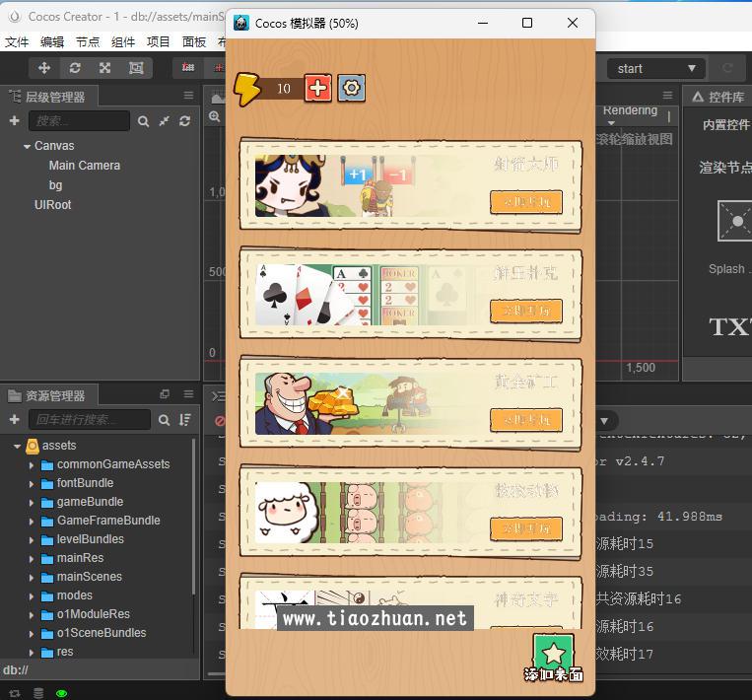Image resolution: width=752 pixels, height=700 pixels.
Task: Select the o1ModuleRes folder
Action: [93, 614]
